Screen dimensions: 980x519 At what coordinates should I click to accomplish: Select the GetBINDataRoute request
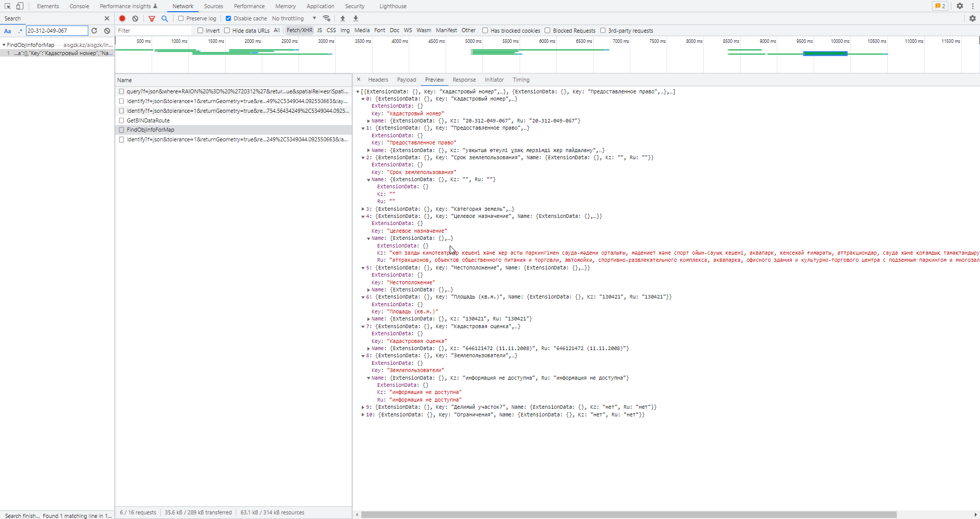148,120
